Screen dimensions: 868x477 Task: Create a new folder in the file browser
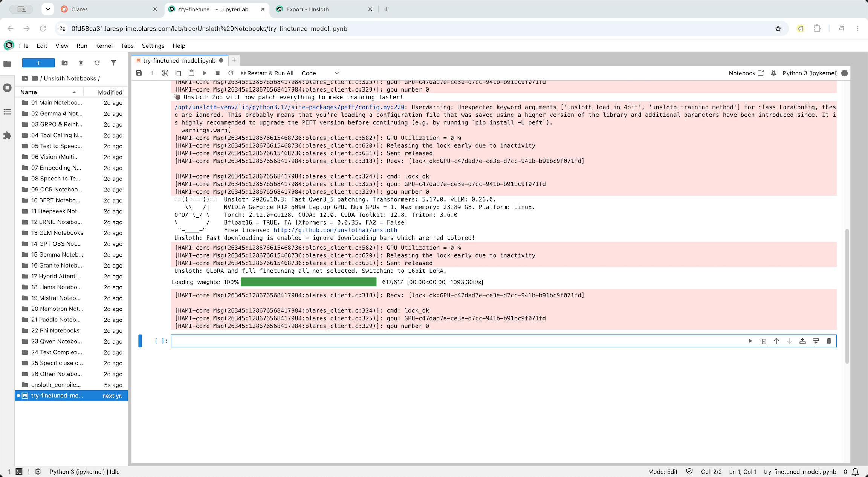(x=64, y=63)
